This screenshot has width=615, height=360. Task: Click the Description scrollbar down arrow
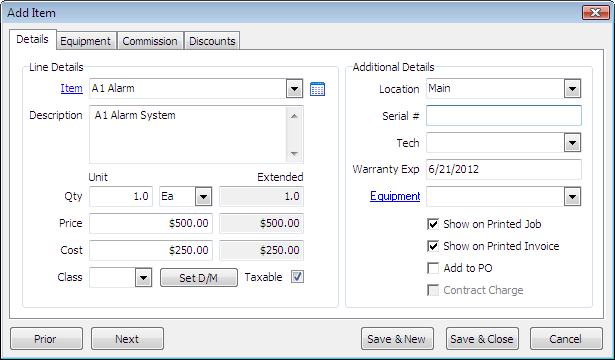[x=295, y=154]
